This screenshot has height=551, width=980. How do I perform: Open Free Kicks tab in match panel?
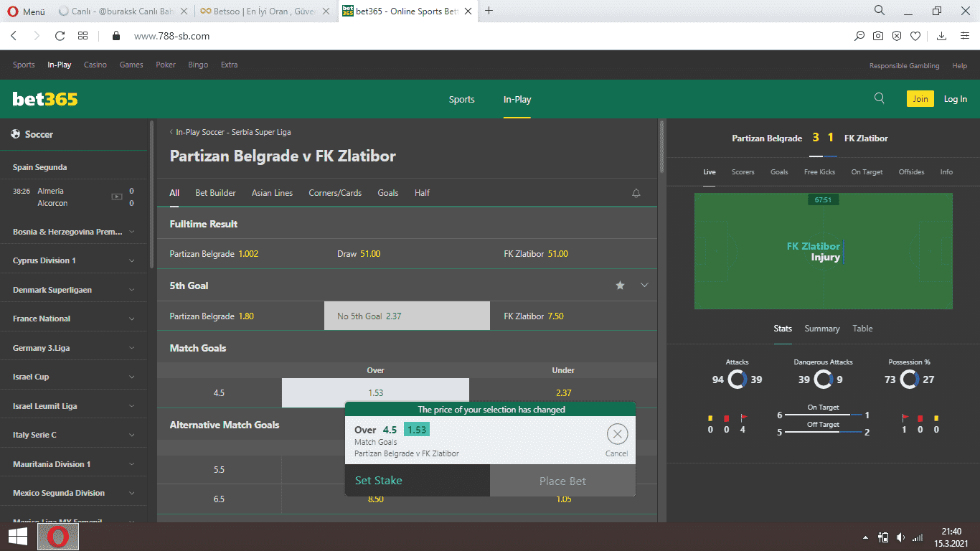click(x=819, y=172)
